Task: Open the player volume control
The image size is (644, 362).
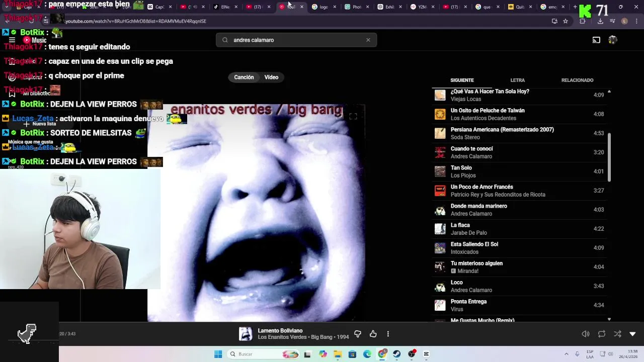Action: [x=586, y=334]
